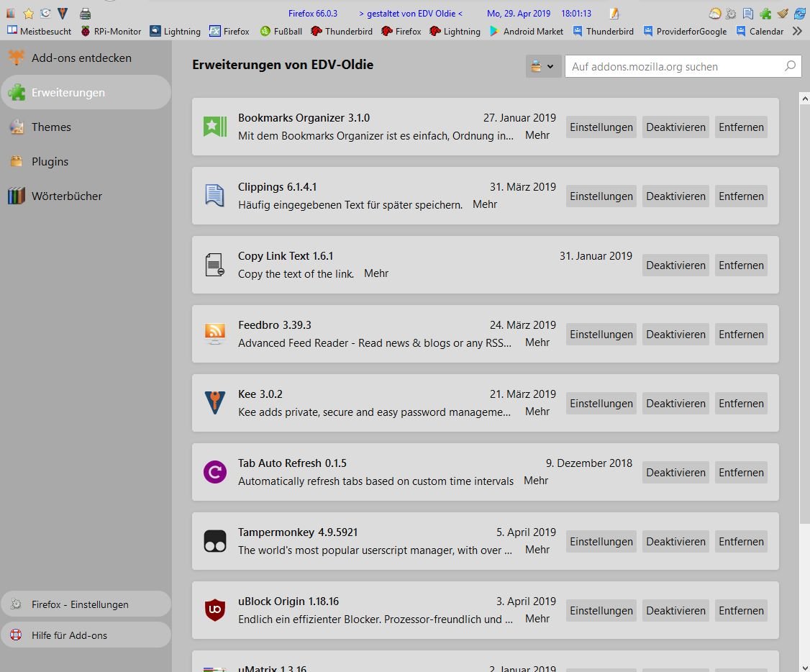Open the RPi-Monitor bookmark
Viewport: 810px width, 672px height.
pyautogui.click(x=111, y=31)
